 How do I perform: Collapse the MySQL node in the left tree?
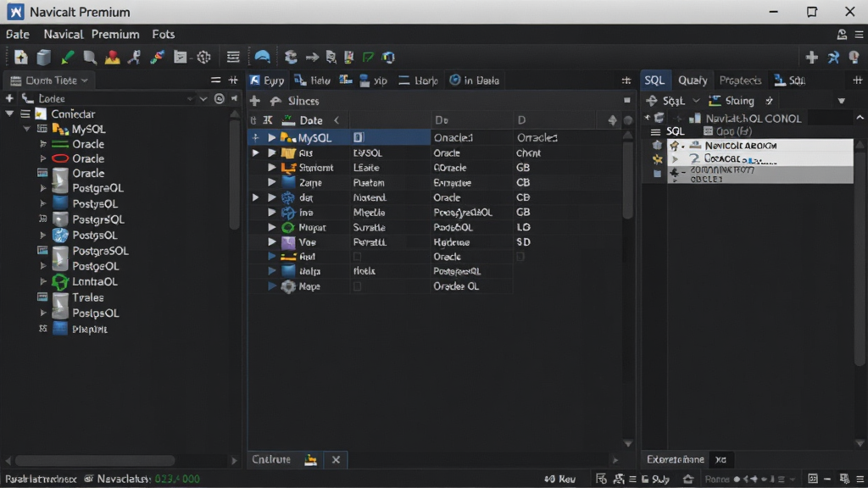(26, 129)
